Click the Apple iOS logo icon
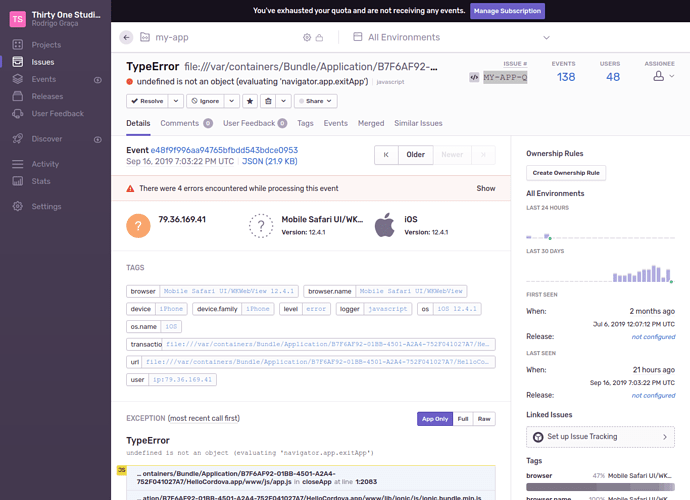 tap(385, 225)
